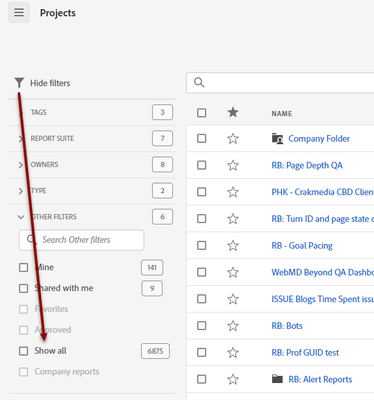
Task: Tick the Company reports filter checkbox
Action: [24, 372]
